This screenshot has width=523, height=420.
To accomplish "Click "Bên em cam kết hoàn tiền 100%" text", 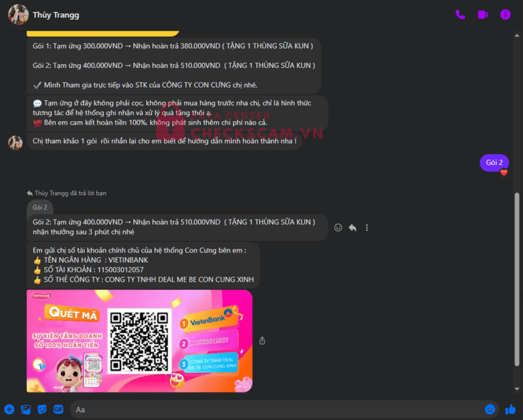I will [150, 123].
